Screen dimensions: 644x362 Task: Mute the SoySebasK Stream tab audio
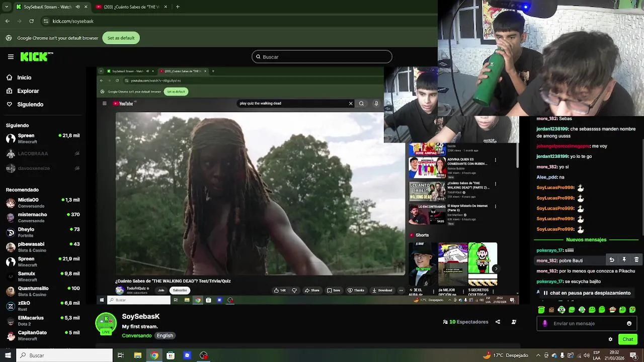coord(77,7)
